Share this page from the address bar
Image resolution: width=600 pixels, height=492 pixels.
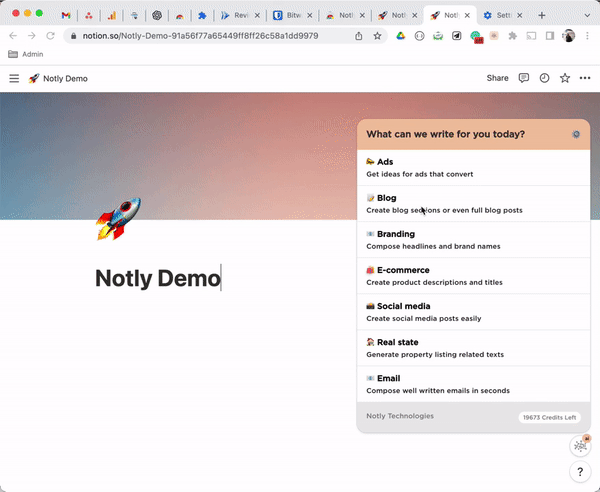click(x=359, y=36)
